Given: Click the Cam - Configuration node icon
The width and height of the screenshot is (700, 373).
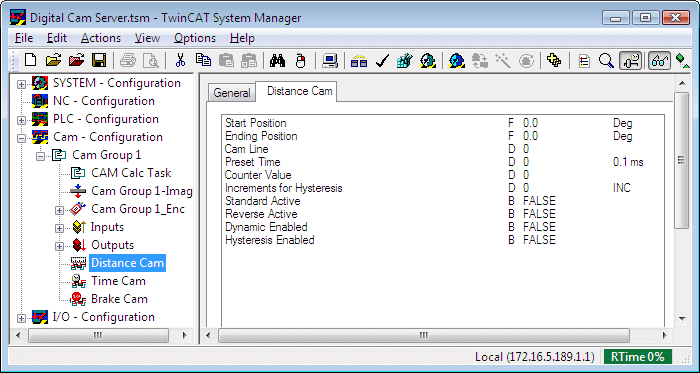Looking at the screenshot, I should [40, 137].
